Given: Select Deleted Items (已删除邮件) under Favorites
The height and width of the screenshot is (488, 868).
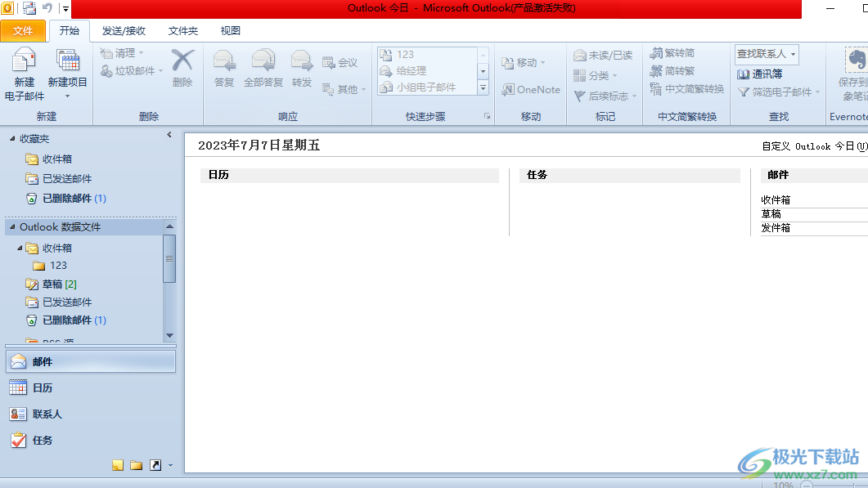Looking at the screenshot, I should [x=66, y=198].
